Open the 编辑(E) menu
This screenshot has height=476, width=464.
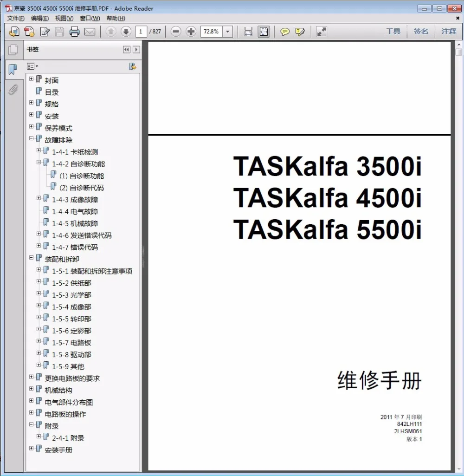pyautogui.click(x=40, y=18)
